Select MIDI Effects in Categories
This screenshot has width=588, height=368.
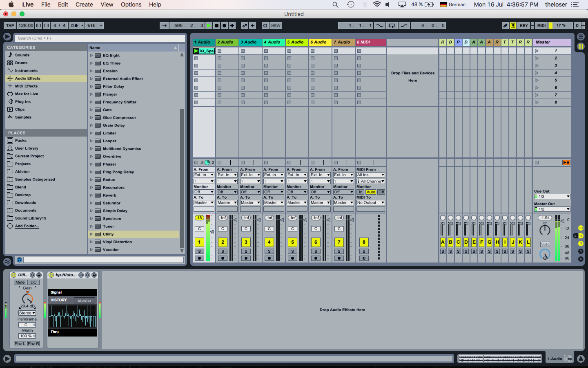pos(26,86)
